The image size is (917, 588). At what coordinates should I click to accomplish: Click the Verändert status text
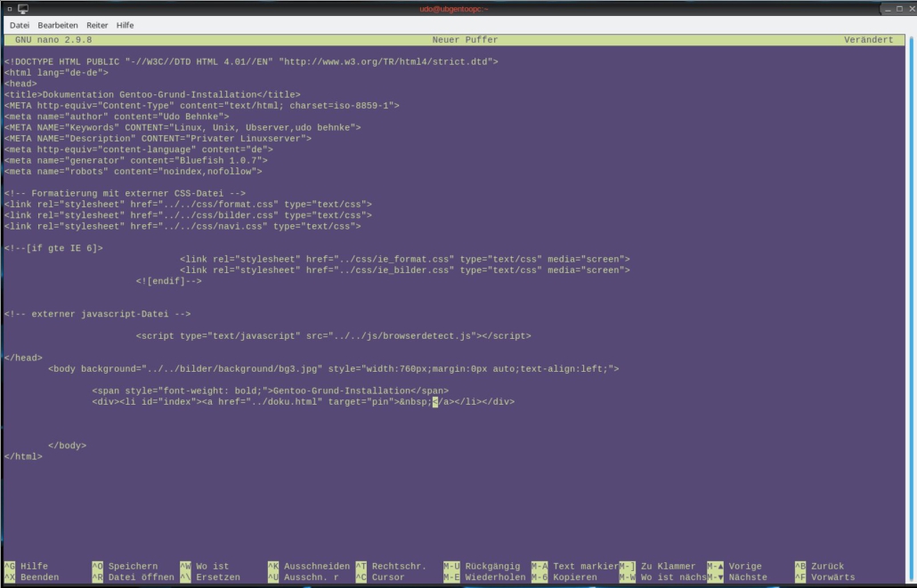coord(868,40)
